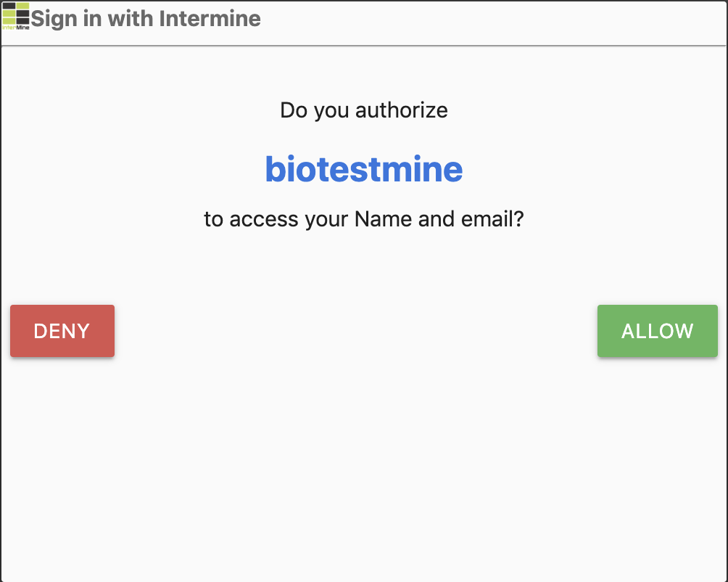This screenshot has width=728, height=582.
Task: Open the biotestmine link
Action: coord(363,169)
